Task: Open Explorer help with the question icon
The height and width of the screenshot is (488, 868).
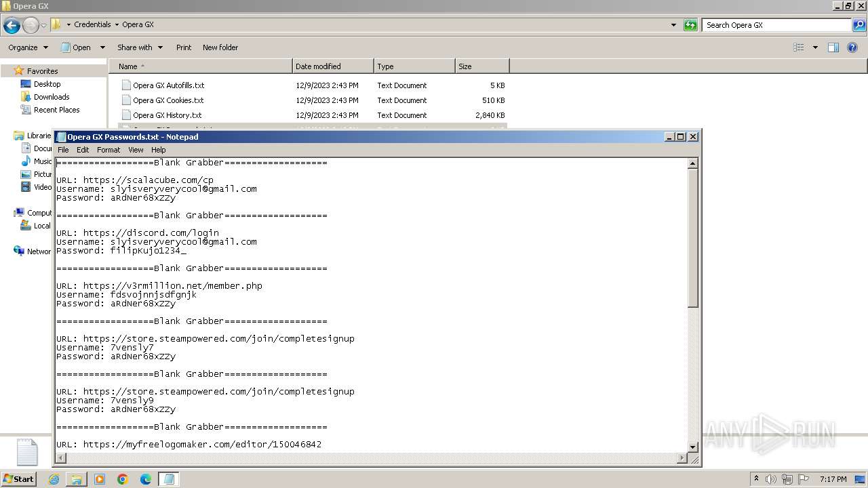Action: (852, 47)
